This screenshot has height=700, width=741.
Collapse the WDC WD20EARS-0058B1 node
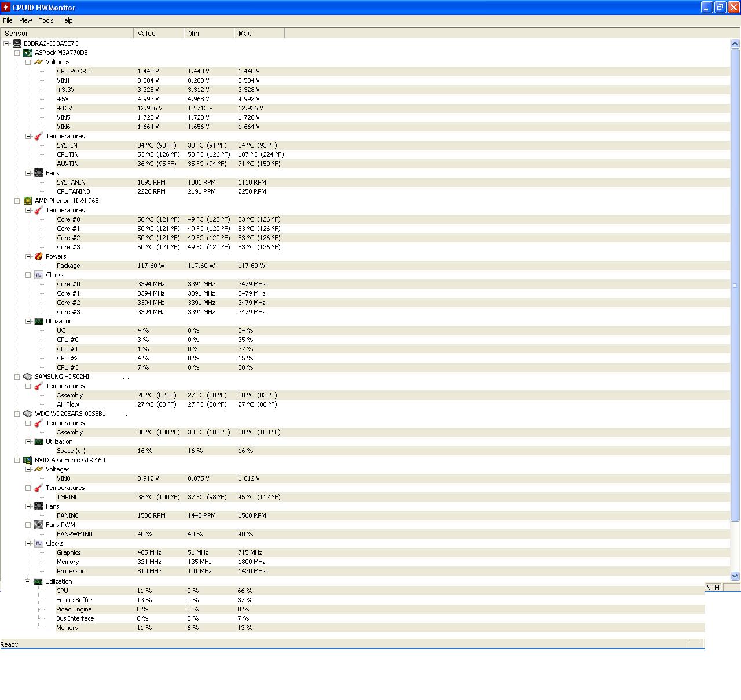click(17, 414)
